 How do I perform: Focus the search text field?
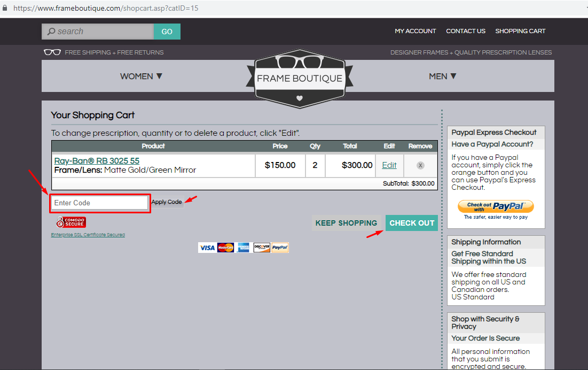[98, 32]
